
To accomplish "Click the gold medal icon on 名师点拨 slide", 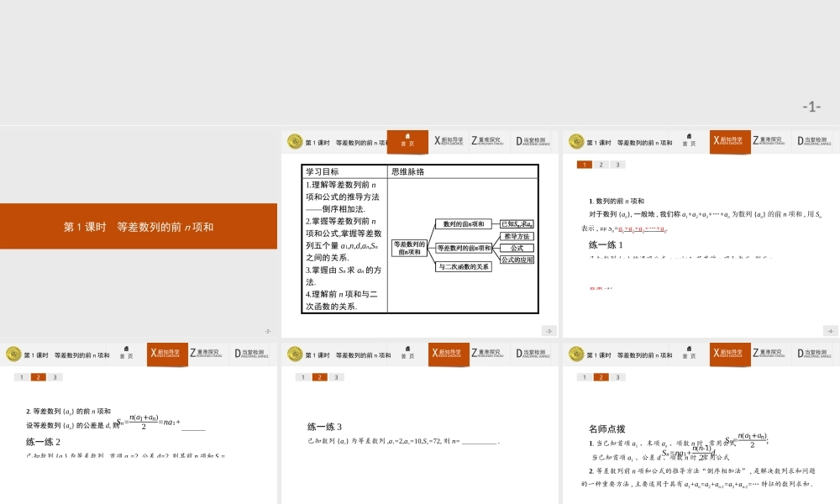I will coord(576,354).
